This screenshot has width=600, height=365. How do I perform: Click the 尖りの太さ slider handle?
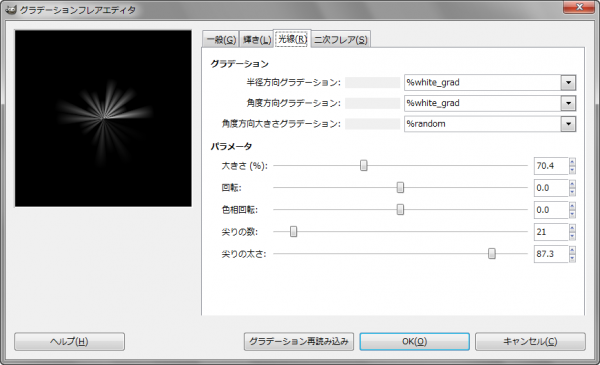(x=492, y=253)
